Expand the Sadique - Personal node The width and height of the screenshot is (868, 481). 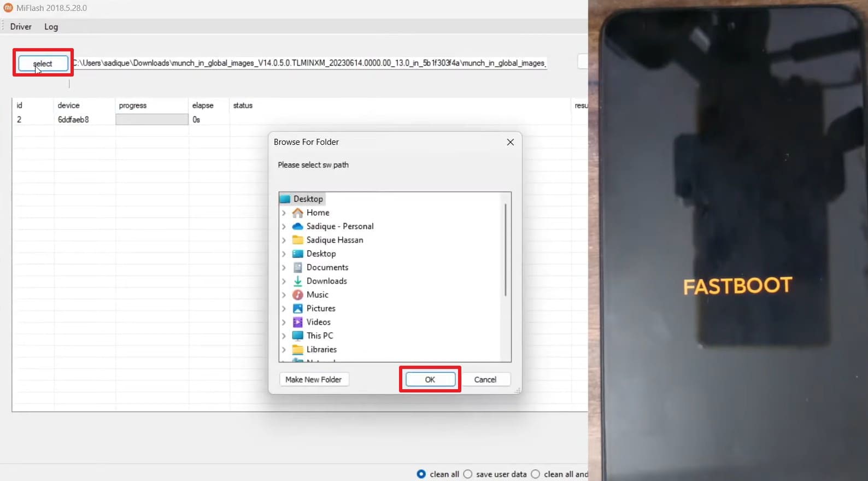284,226
